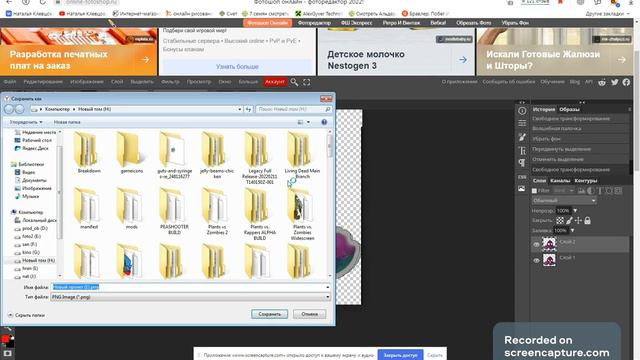The height and width of the screenshot is (360, 640).
Task: Open the Изображение menu
Action: (x=87, y=82)
